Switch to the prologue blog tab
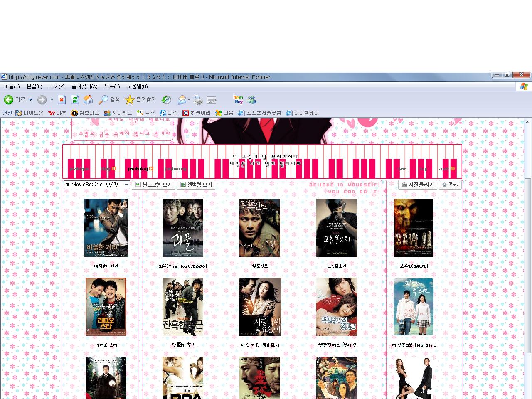Image resolution: width=532 pixels, height=399 pixels. [x=79, y=169]
